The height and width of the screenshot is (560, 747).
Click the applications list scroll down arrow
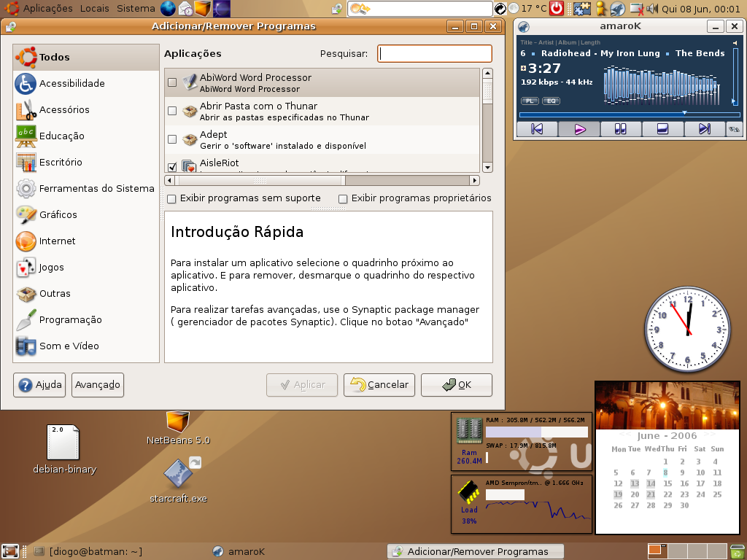tap(487, 167)
